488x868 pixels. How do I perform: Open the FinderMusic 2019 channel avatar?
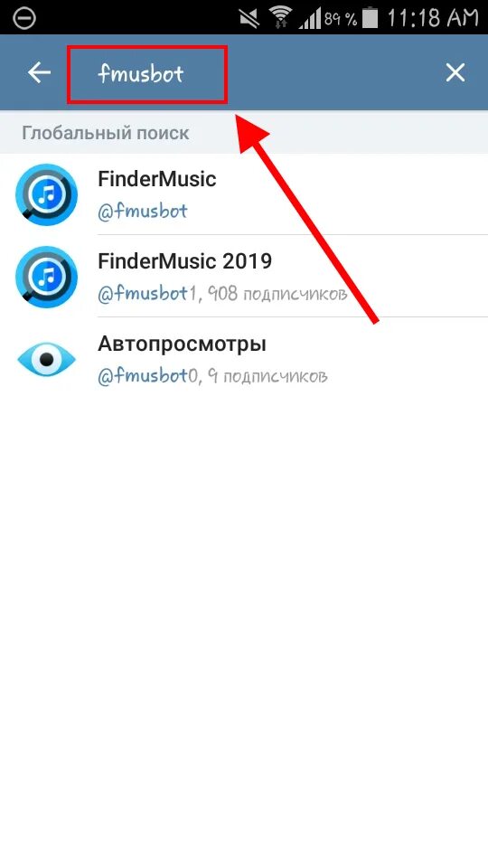46,277
